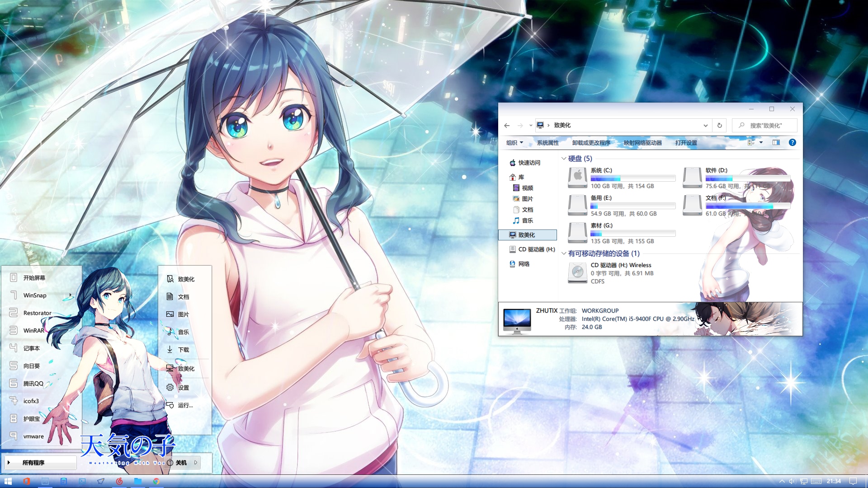Select the 软件 (D:) drive

point(736,178)
